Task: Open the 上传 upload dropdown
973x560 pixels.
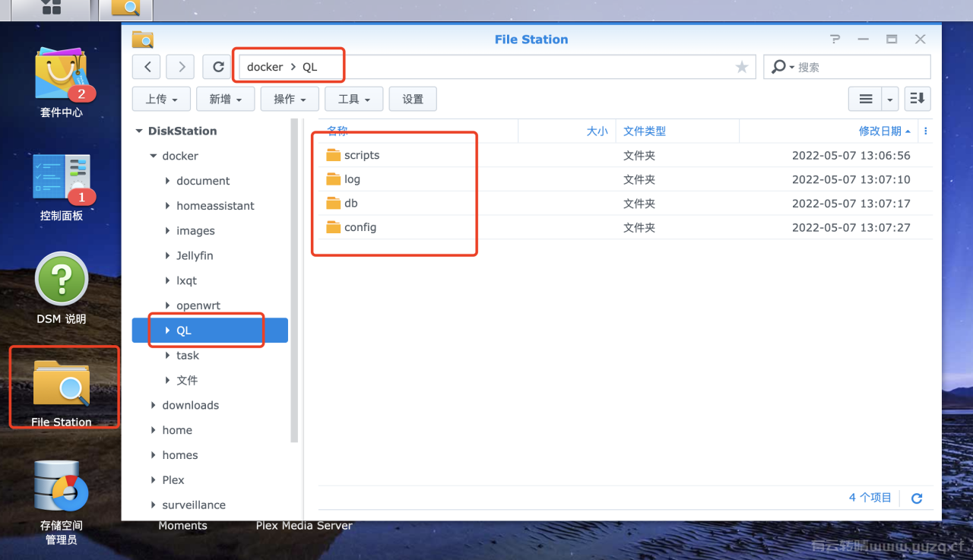Action: pyautogui.click(x=161, y=99)
